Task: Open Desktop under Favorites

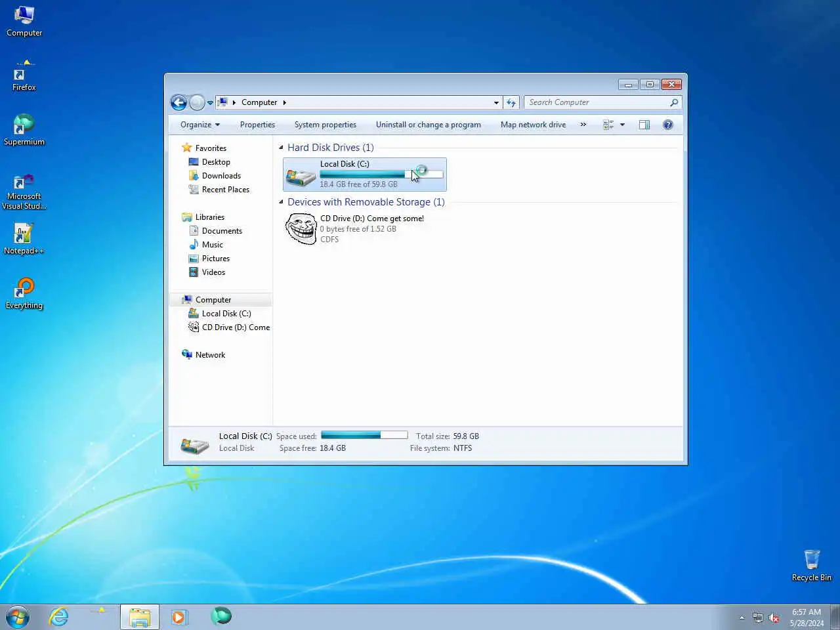Action: pyautogui.click(x=216, y=162)
